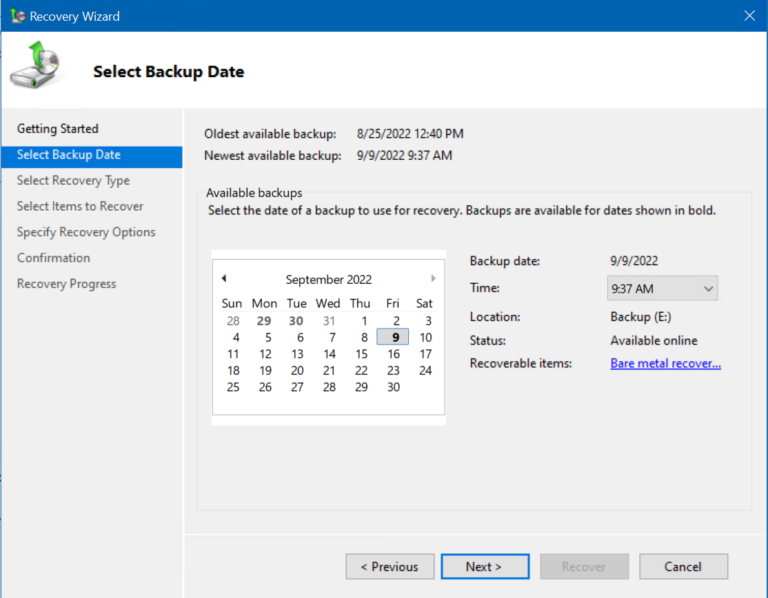Select bold date August 29 in calendar
Viewport: 768px width, 598px height.
pos(264,321)
